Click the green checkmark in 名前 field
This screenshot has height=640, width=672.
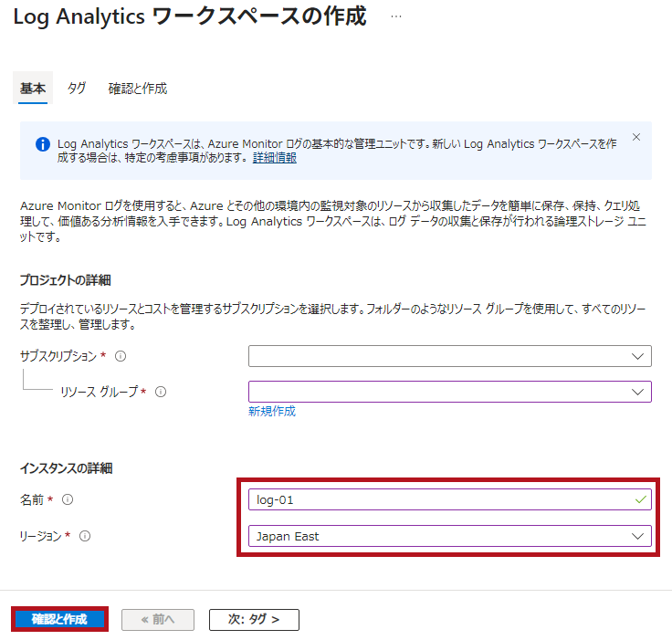click(640, 499)
